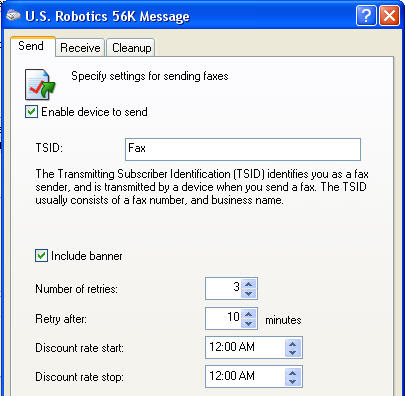This screenshot has width=405, height=396.
Task: Click the TSID description paragraph
Action: tap(202, 187)
